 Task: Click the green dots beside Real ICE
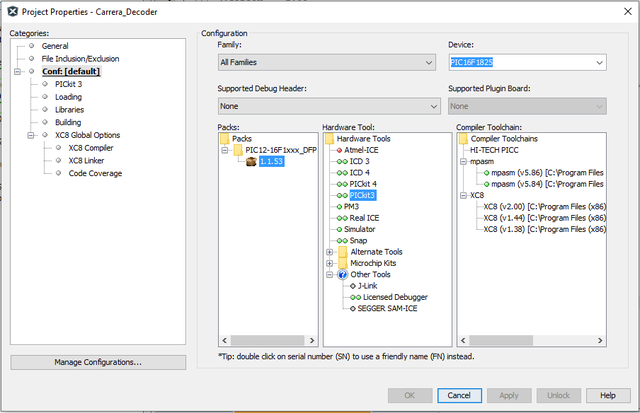tap(342, 218)
